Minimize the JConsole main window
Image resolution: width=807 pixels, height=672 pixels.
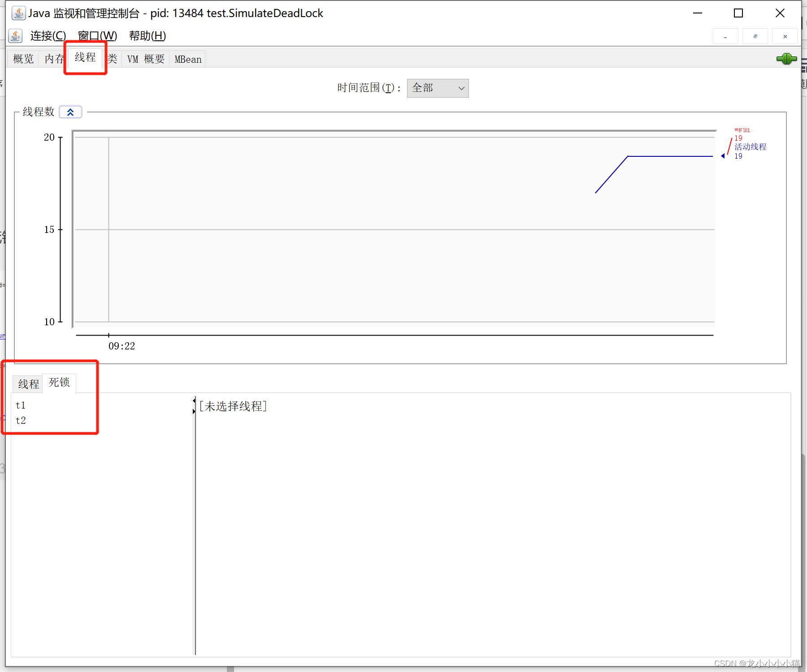698,13
